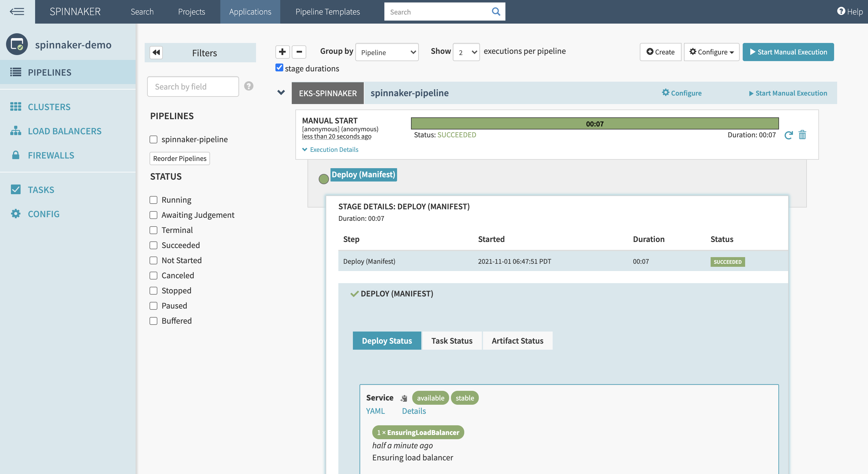Click the green 00:07 execution progress bar
The image size is (868, 474).
click(594, 124)
